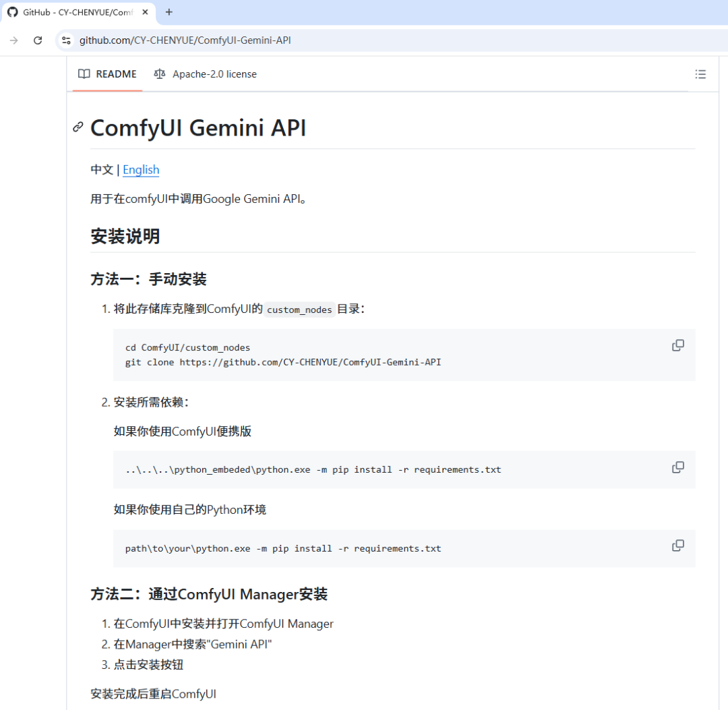Click the 安装所需依赖 list item
This screenshot has height=710, width=728.
(152, 402)
